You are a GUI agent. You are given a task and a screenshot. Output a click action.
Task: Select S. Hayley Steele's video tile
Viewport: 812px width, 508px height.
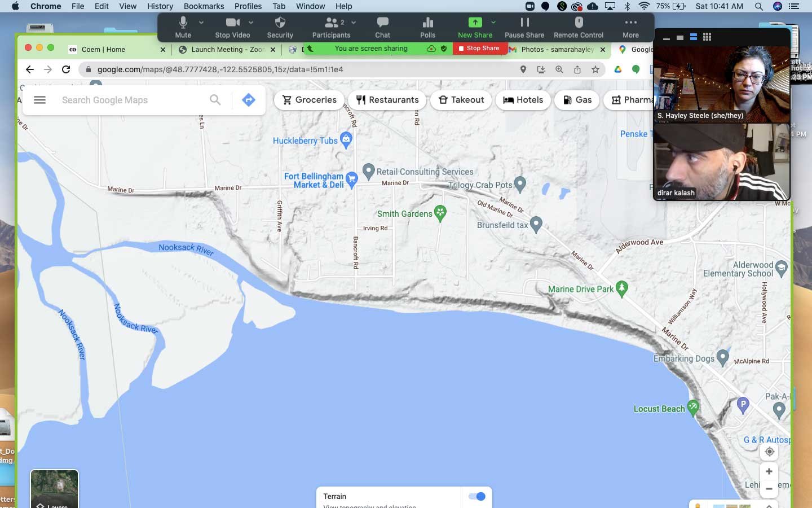721,85
